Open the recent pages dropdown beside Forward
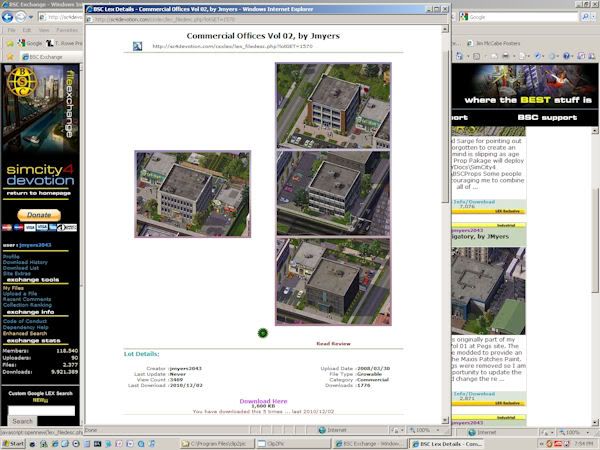Viewport: 600px width, 450px height. (x=31, y=17)
